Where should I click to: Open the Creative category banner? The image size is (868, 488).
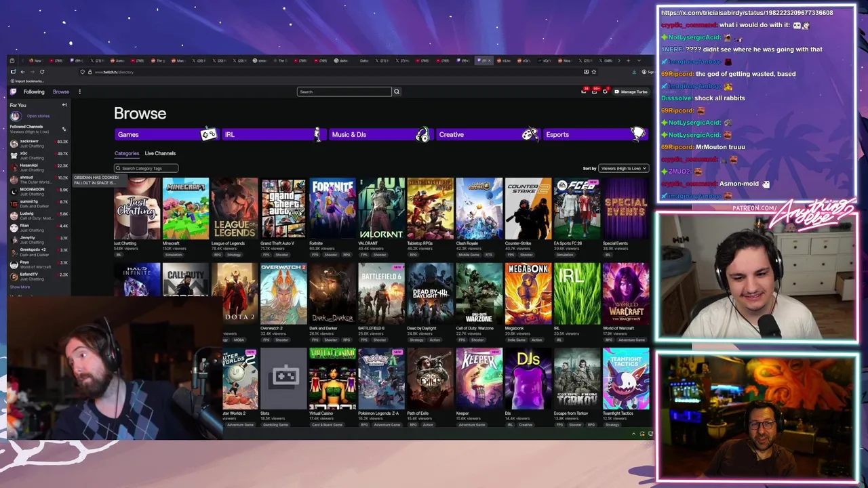[x=487, y=134]
